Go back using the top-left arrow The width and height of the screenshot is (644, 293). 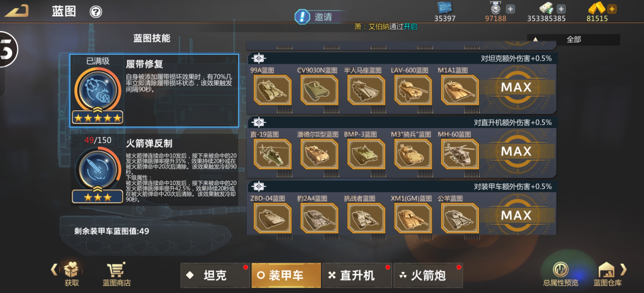[17, 11]
